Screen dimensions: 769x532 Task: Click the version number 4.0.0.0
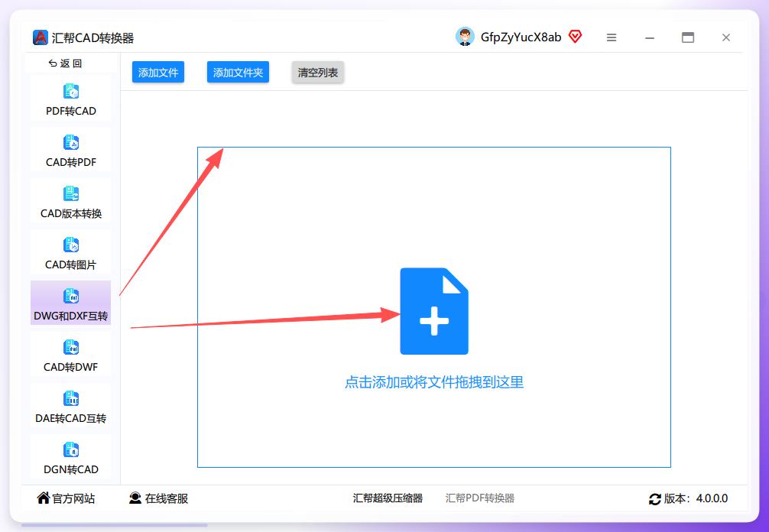click(712, 498)
